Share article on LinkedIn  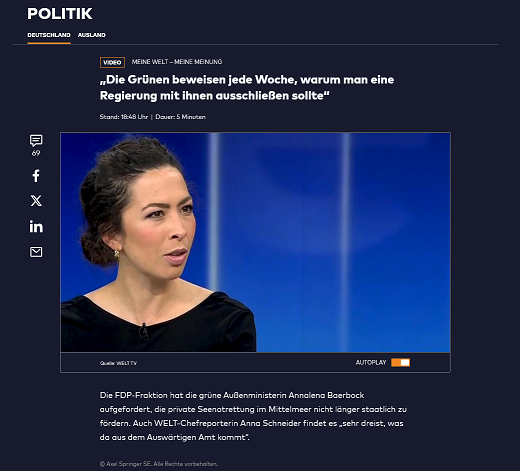click(x=36, y=226)
